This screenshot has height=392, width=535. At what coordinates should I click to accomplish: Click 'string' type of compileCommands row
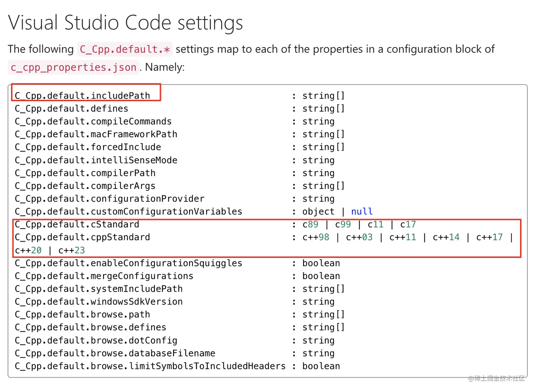pos(318,122)
